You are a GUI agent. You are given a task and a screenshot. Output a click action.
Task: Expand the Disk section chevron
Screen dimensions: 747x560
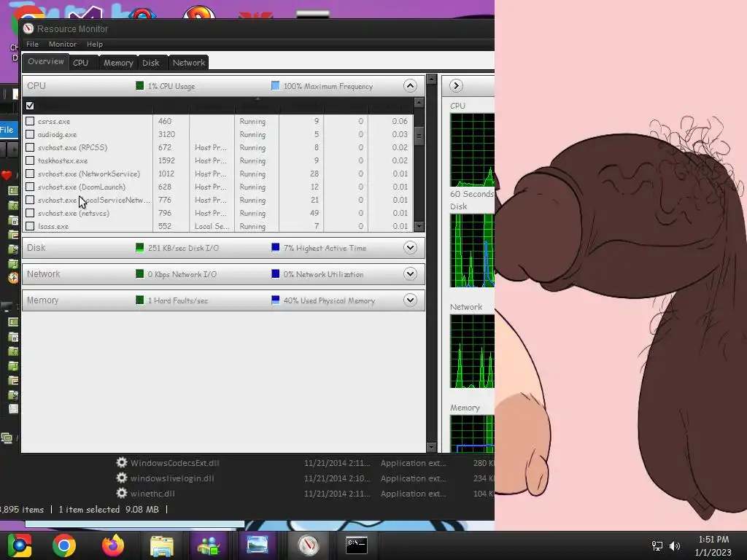click(x=410, y=248)
